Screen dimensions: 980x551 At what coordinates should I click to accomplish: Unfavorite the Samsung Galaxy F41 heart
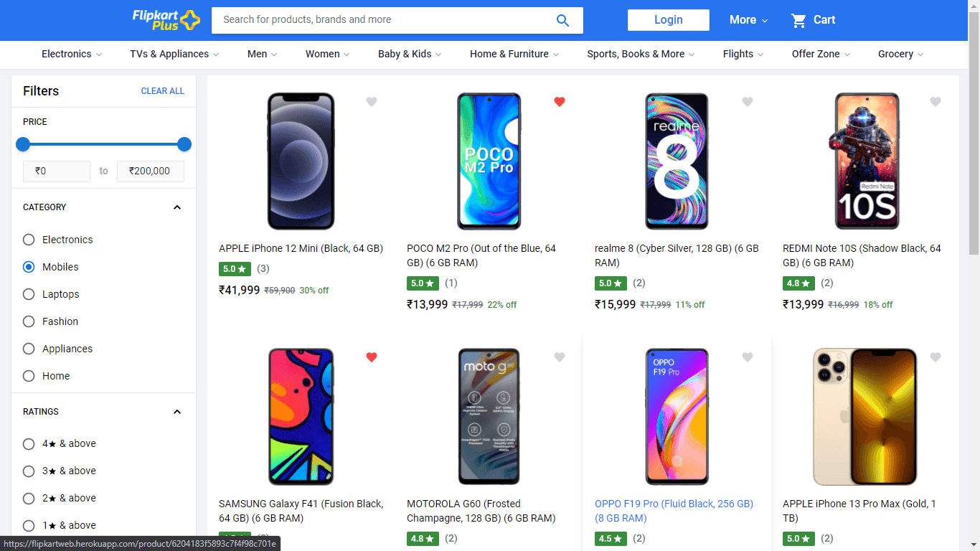pyautogui.click(x=372, y=357)
